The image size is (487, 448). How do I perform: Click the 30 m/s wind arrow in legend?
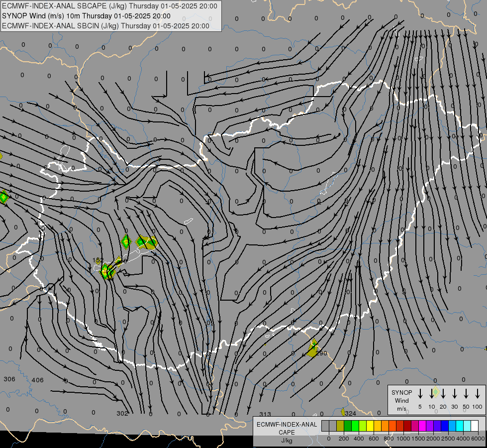[x=454, y=393]
